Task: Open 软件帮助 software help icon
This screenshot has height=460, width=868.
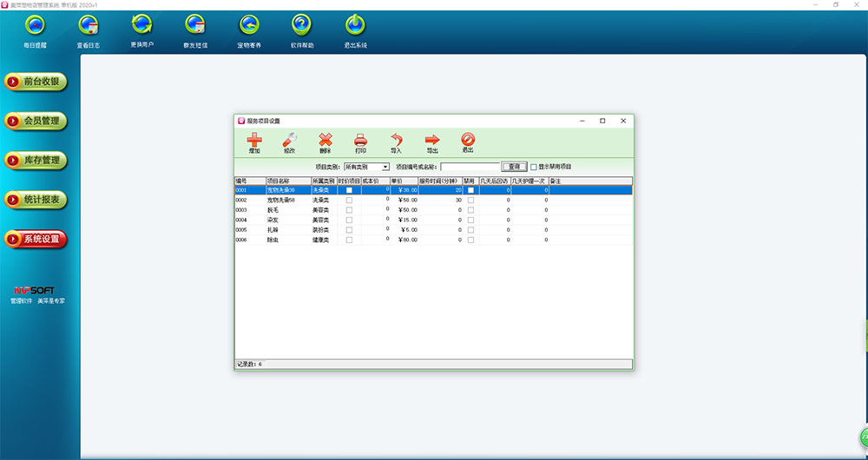Action: [301, 26]
